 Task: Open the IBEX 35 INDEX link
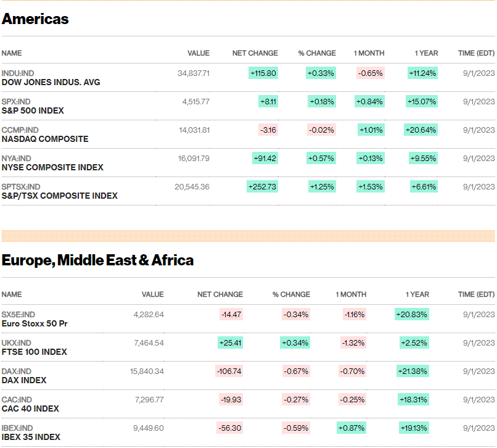pos(31,438)
